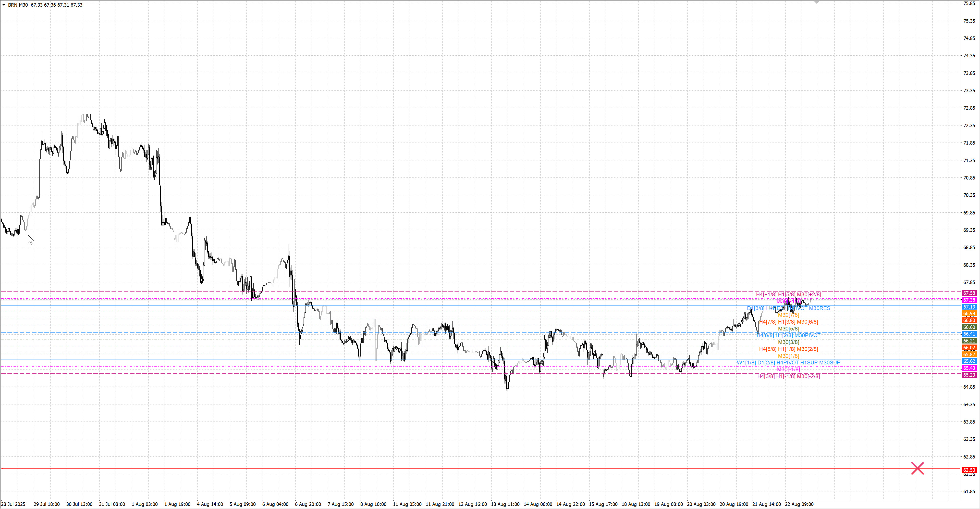
Task: Click the BRN,M30 symbol title text
Action: coord(18,5)
